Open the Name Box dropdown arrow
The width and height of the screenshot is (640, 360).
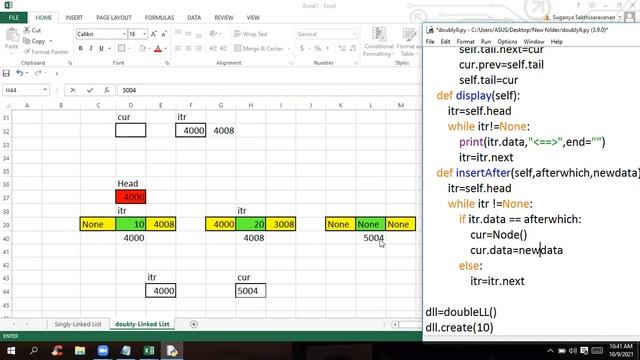point(45,90)
